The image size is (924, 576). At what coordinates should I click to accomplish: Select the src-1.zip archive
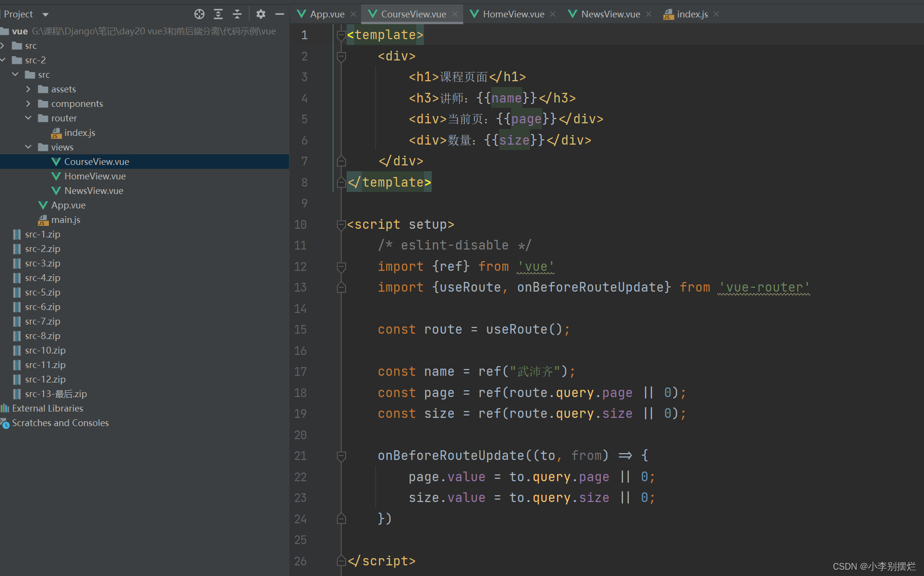[144, 234]
